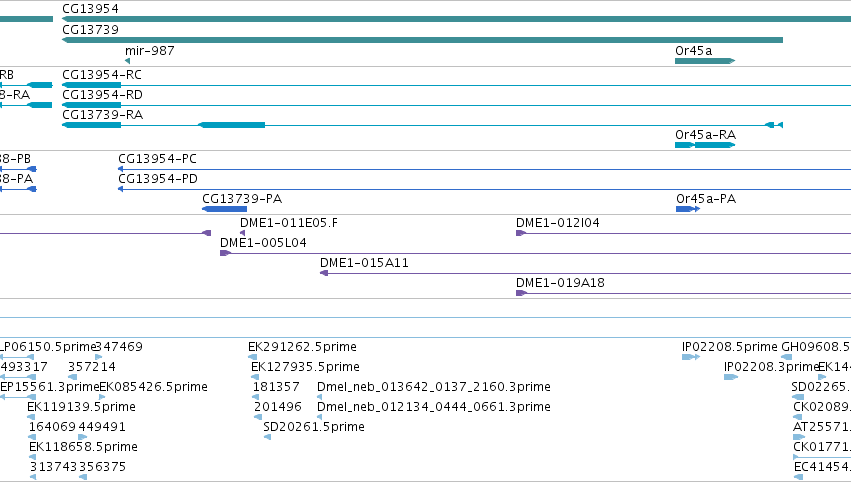Click the small mir-987 arrow glyph

pyautogui.click(x=128, y=61)
